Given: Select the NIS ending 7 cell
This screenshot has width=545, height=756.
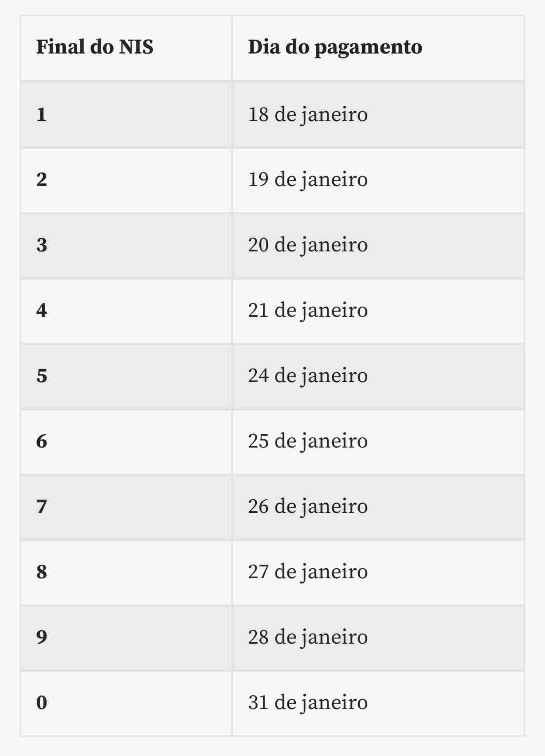Looking at the screenshot, I should point(126,507).
